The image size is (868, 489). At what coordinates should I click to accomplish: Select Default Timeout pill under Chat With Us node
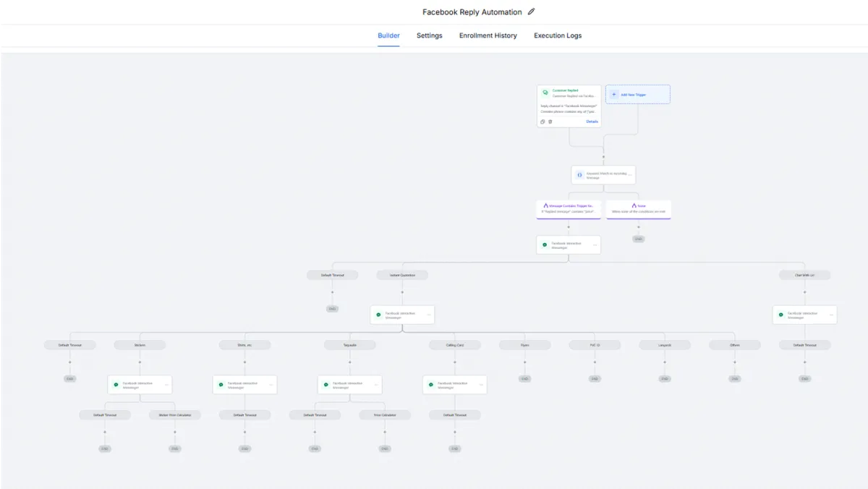(x=804, y=345)
